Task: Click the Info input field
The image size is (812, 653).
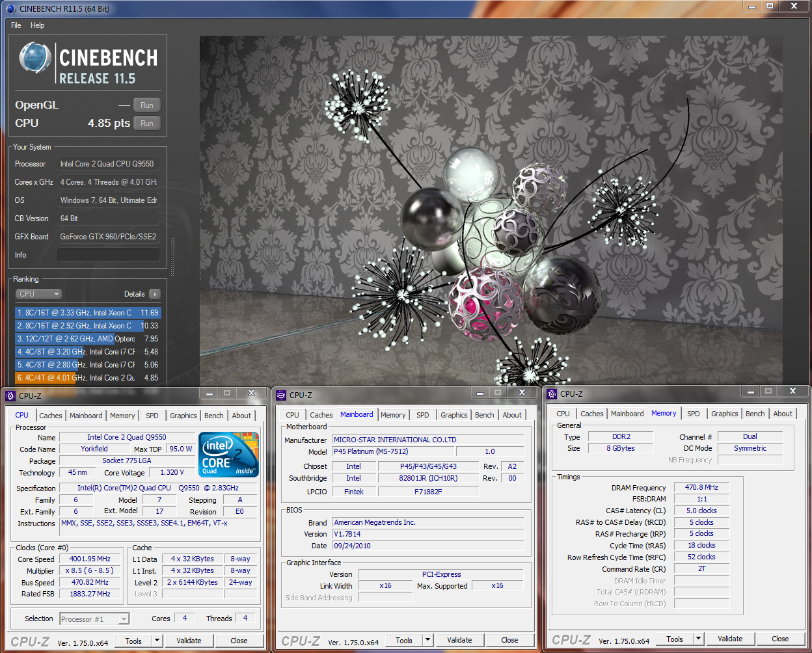Action: (x=109, y=255)
